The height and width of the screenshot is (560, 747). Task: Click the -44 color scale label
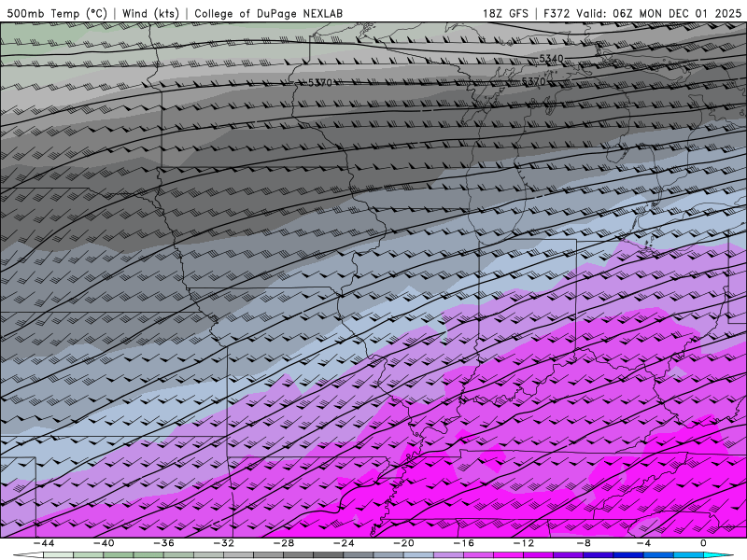point(44,543)
